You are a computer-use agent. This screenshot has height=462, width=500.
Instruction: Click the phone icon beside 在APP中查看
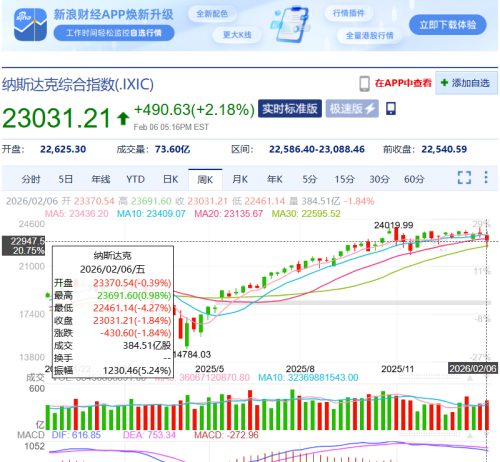click(364, 84)
